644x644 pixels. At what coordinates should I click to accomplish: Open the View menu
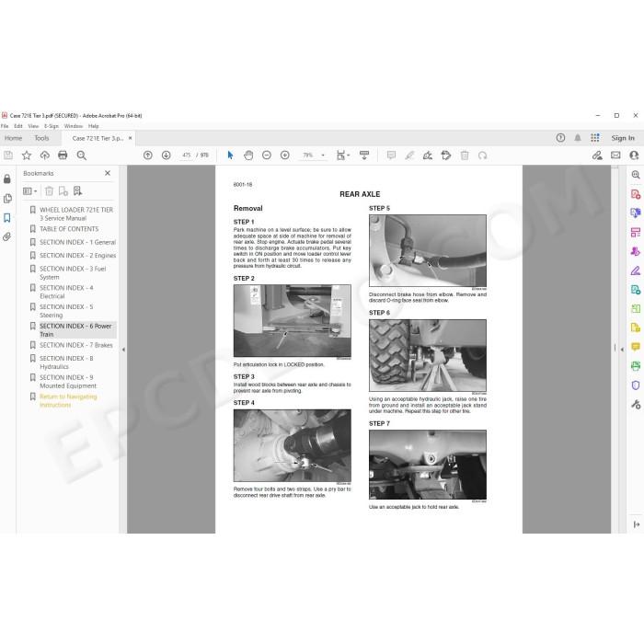(x=33, y=126)
